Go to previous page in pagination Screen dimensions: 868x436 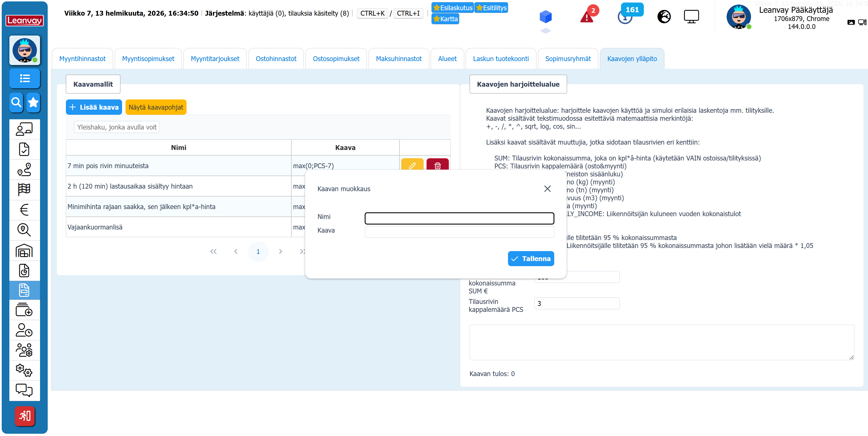[x=236, y=251]
